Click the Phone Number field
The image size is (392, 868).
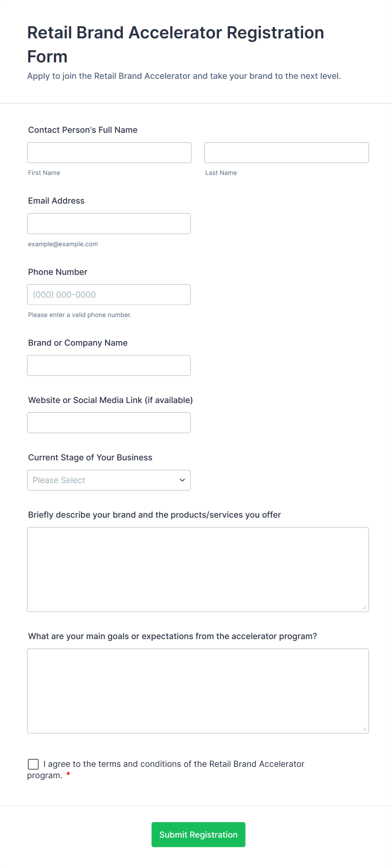click(x=109, y=295)
